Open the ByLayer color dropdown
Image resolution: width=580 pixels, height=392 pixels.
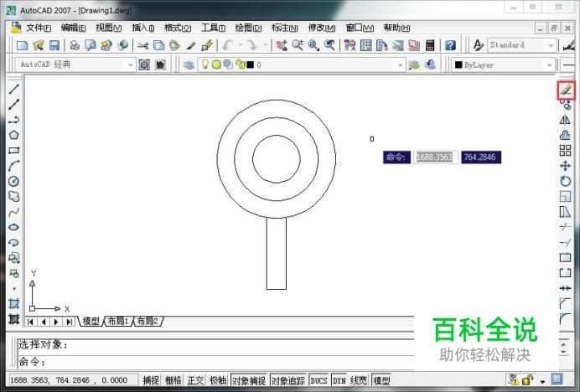550,65
